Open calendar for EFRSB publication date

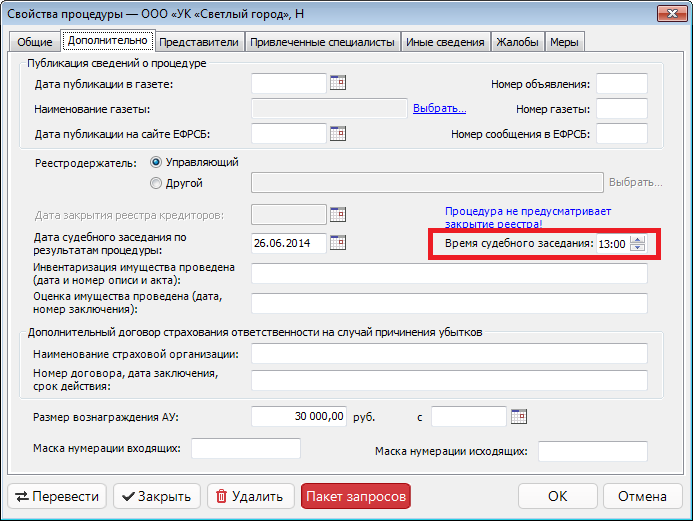tap(337, 133)
